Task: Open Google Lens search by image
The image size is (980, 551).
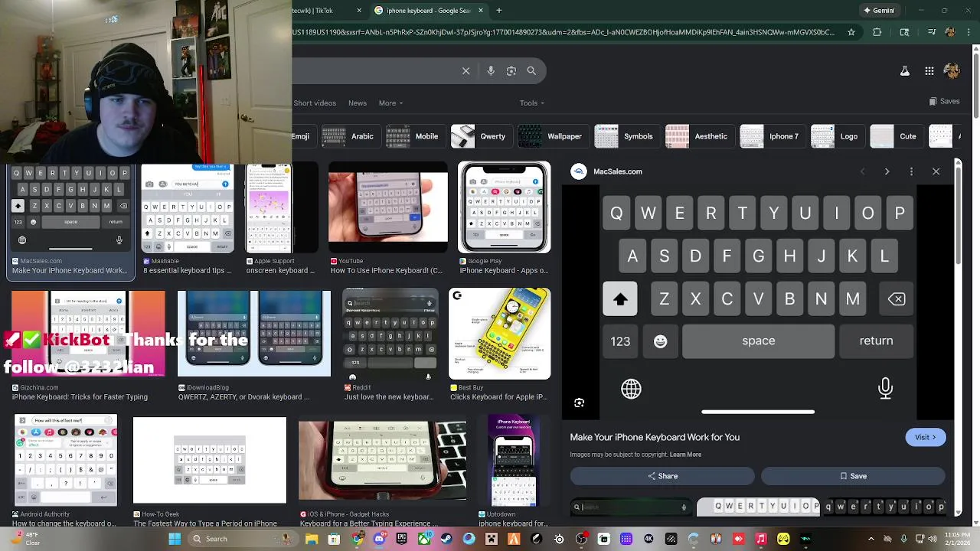Action: click(511, 70)
